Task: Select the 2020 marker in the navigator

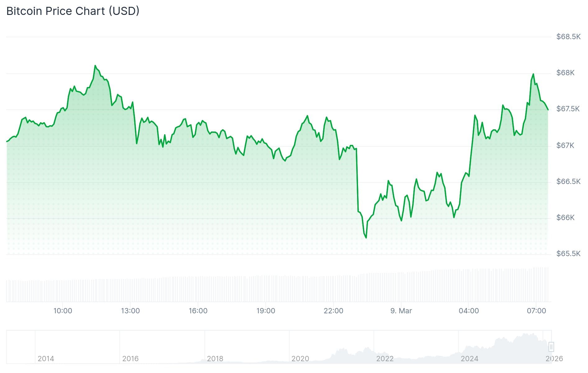Action: pyautogui.click(x=300, y=359)
